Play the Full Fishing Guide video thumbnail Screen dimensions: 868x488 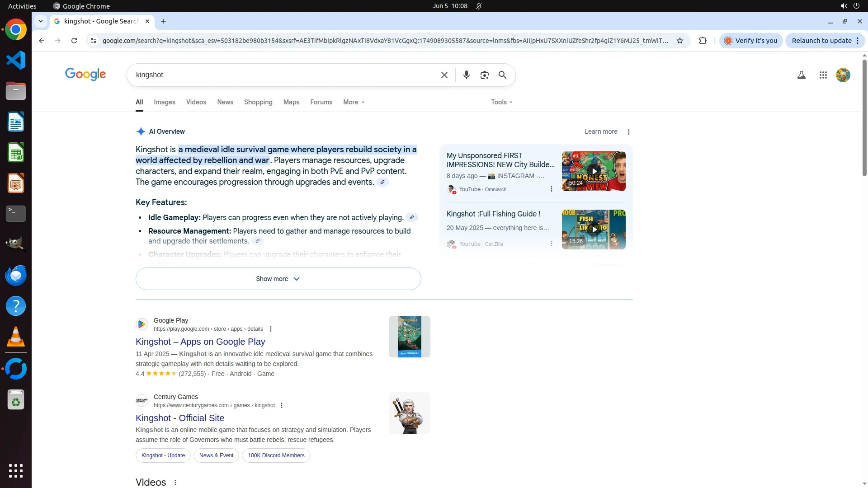pos(594,229)
